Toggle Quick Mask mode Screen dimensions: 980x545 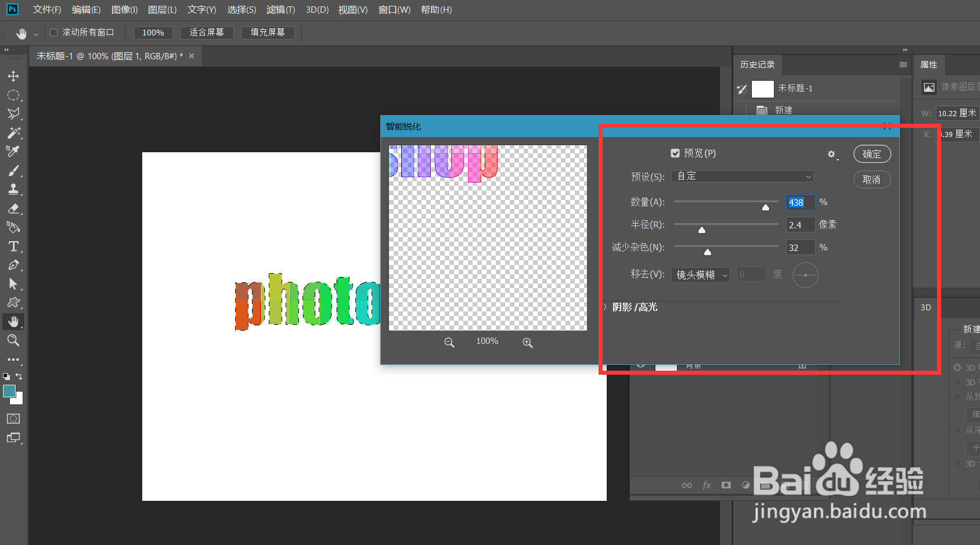point(13,419)
